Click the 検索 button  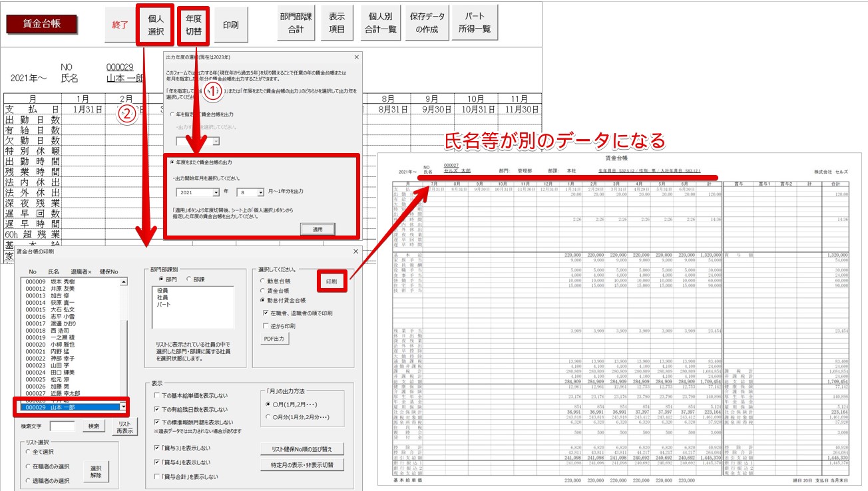(x=94, y=426)
